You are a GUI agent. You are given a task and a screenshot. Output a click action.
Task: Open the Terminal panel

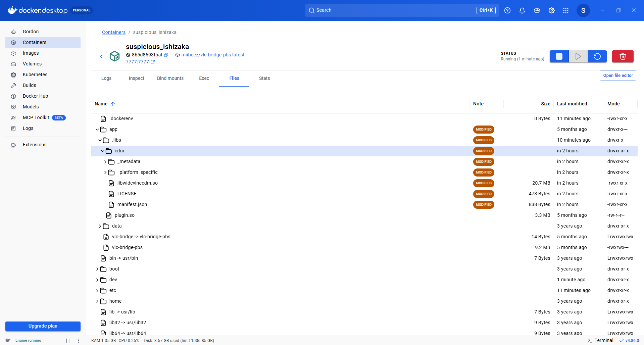[601, 340]
